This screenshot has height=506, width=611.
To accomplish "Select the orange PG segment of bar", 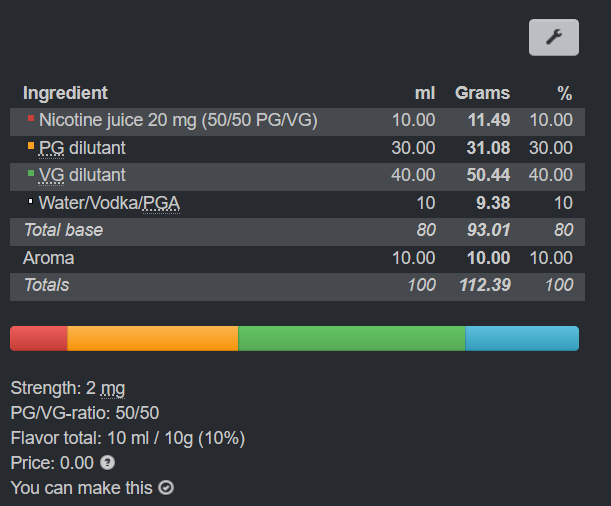I will pyautogui.click(x=152, y=339).
